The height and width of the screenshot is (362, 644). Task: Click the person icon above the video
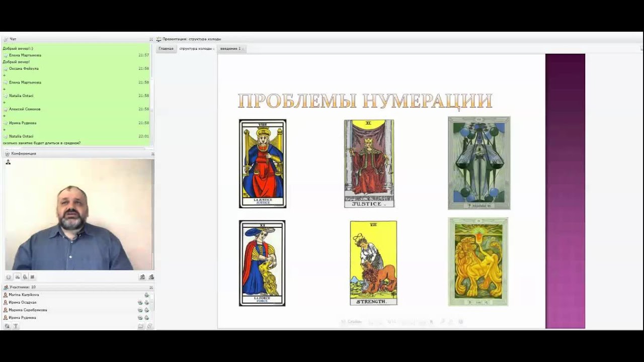click(x=8, y=162)
